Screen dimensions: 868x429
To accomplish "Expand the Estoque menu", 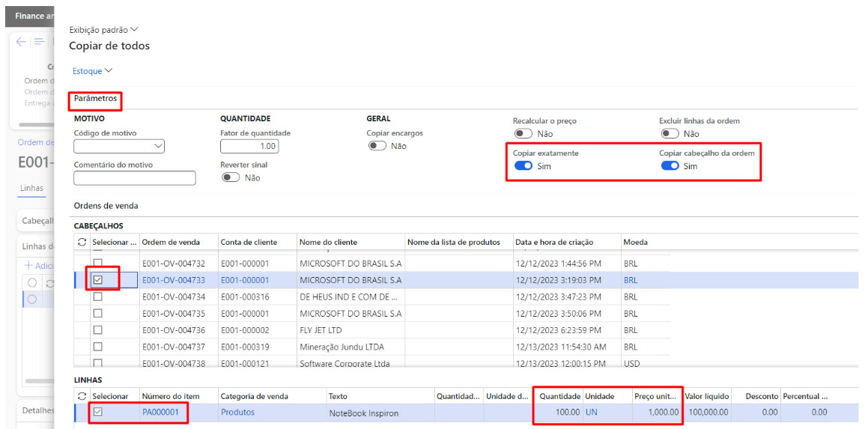I will coord(92,71).
